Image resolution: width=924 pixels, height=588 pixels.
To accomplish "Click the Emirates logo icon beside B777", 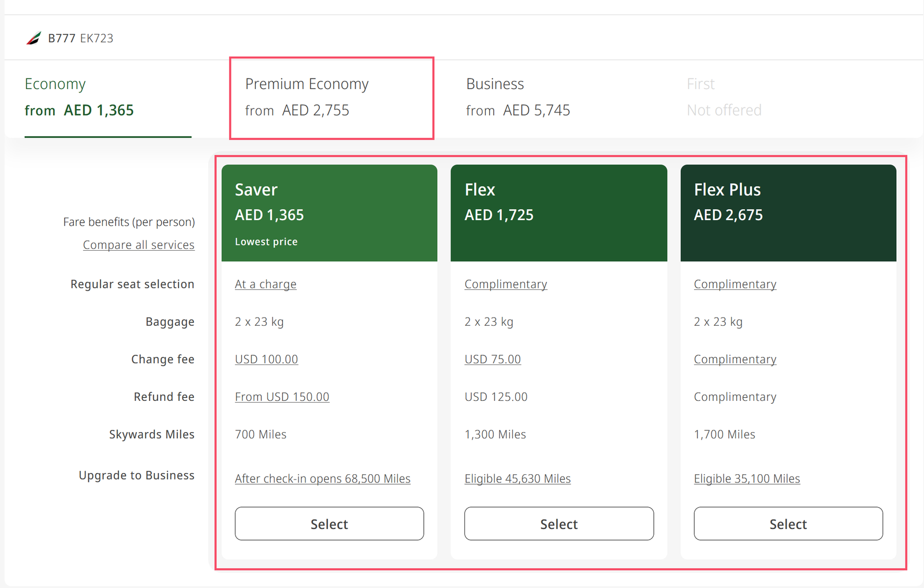I will click(x=33, y=38).
